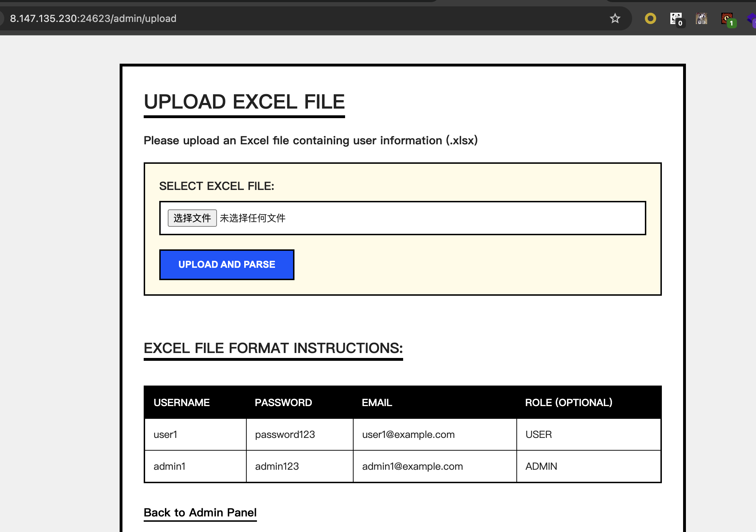
Task: Click the EMAIL column header
Action: click(x=377, y=403)
